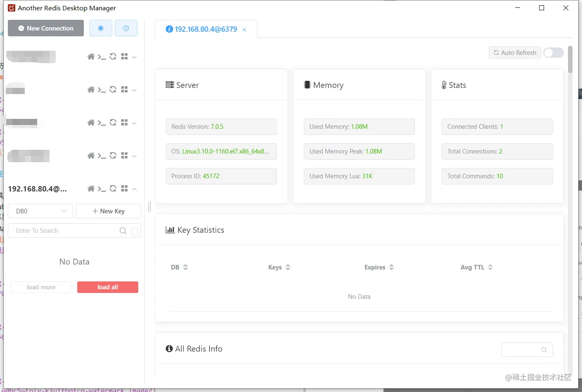Select the Total Connections: 2 tag
This screenshot has width=582, height=392.
[x=497, y=151]
